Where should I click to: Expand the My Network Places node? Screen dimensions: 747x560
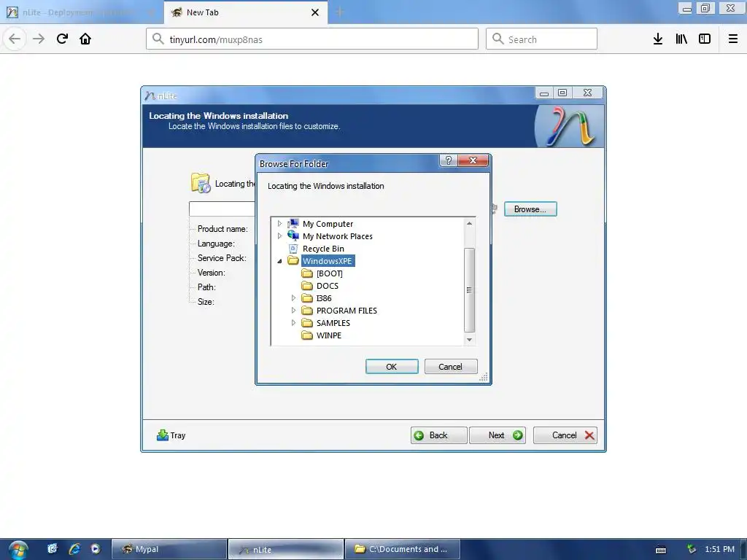pos(279,236)
